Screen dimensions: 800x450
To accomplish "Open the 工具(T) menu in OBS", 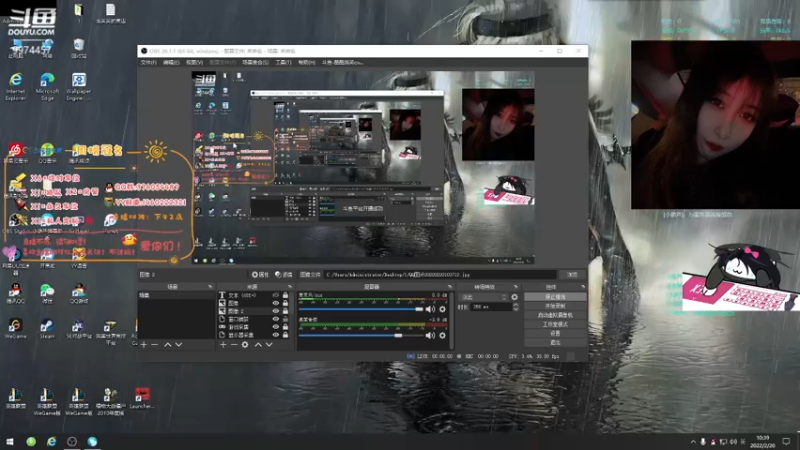I will tap(283, 63).
